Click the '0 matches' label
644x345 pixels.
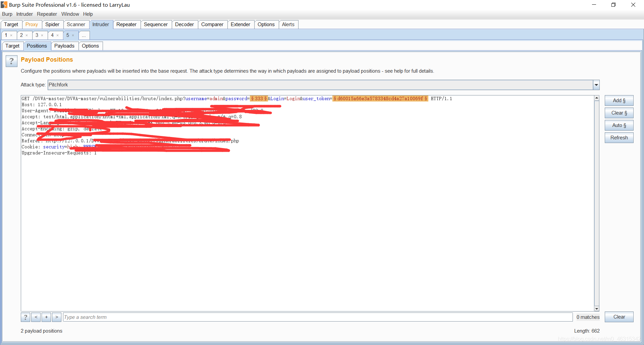[588, 317]
